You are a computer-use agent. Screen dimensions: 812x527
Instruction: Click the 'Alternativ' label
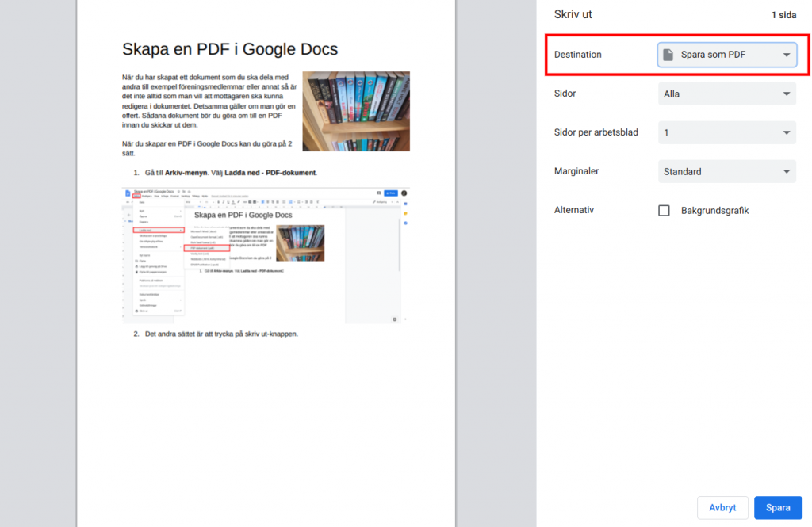[574, 210]
